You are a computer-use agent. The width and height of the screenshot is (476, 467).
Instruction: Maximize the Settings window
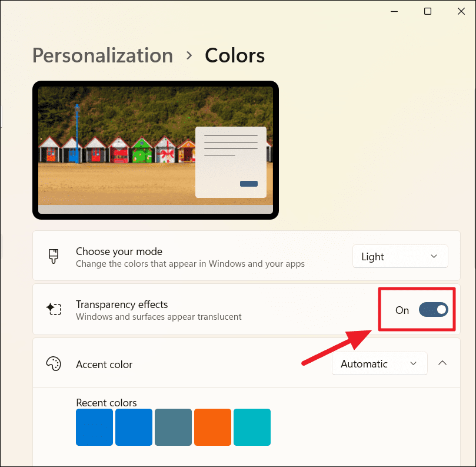[427, 11]
